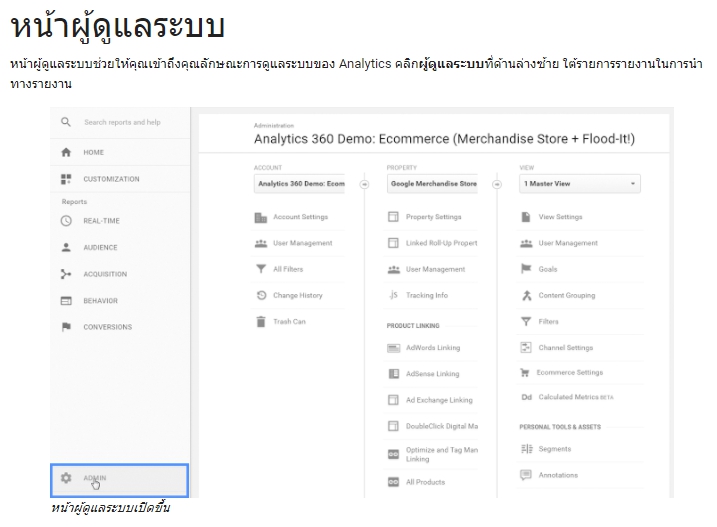Click the Home house icon
717x527 pixels.
tap(66, 152)
